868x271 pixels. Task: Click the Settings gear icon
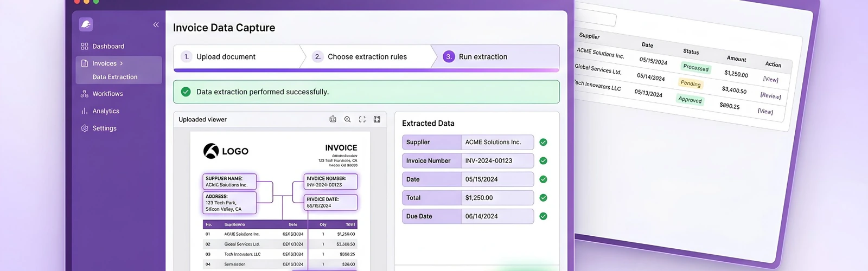tap(85, 128)
